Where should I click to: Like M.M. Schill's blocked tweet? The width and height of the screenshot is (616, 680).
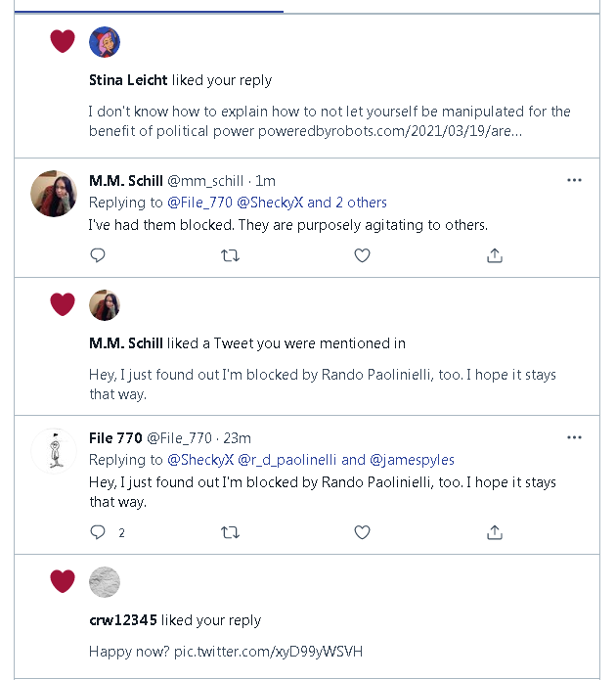(x=362, y=255)
